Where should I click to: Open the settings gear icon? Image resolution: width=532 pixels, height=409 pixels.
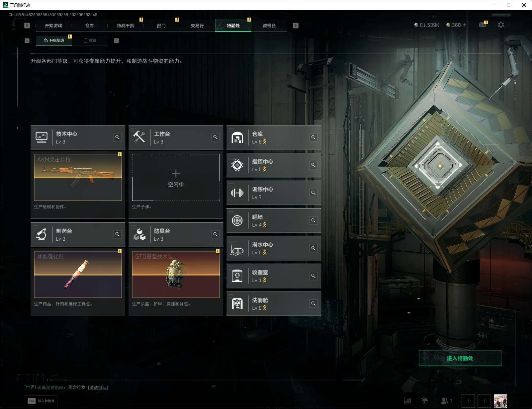pos(501,25)
